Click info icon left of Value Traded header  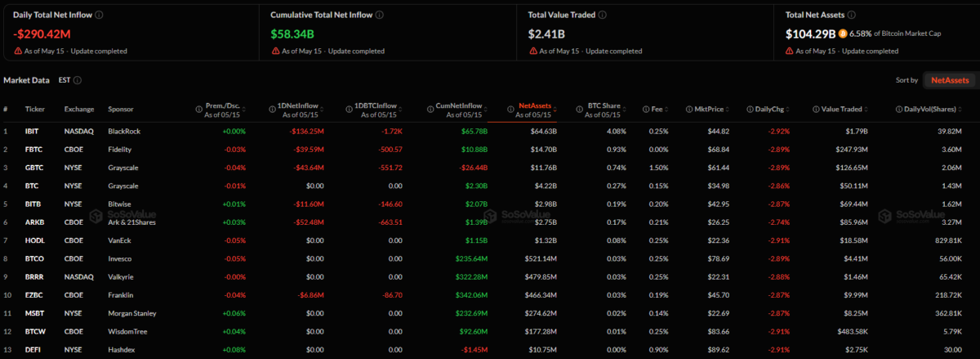816,109
